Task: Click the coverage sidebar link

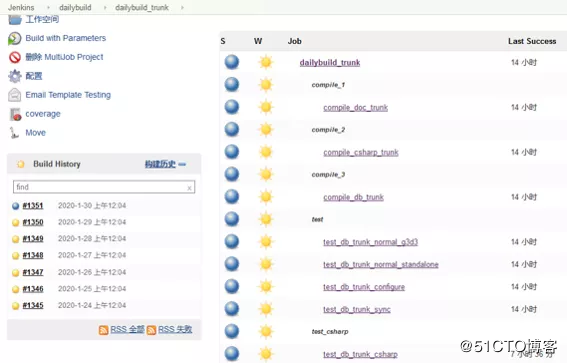Action: point(43,114)
